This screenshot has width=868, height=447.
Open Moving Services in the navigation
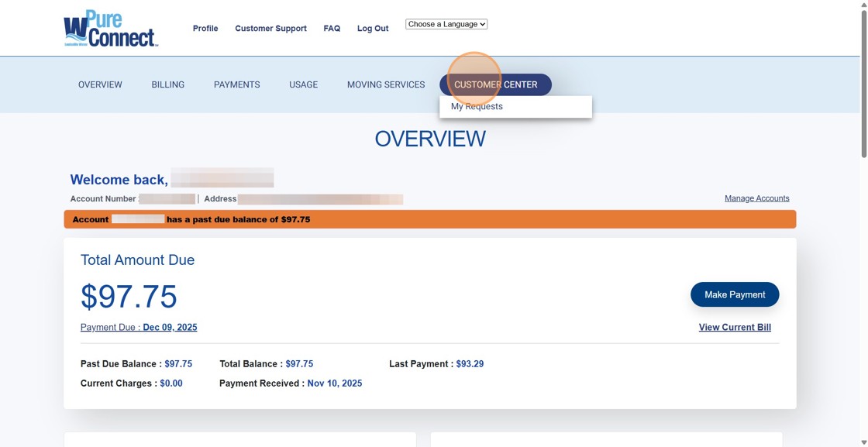point(386,84)
